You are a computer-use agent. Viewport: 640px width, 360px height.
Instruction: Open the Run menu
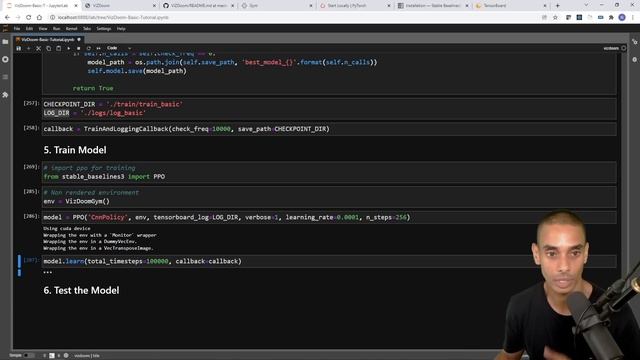[56, 29]
